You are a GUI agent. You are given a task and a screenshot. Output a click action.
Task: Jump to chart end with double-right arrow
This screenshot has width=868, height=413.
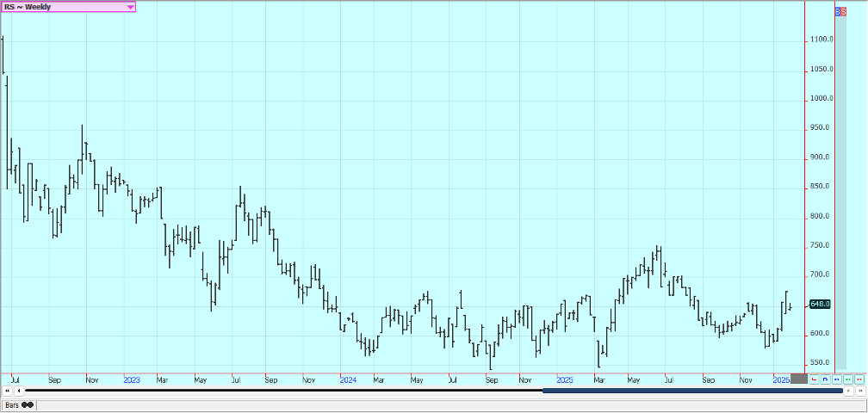pos(860,391)
